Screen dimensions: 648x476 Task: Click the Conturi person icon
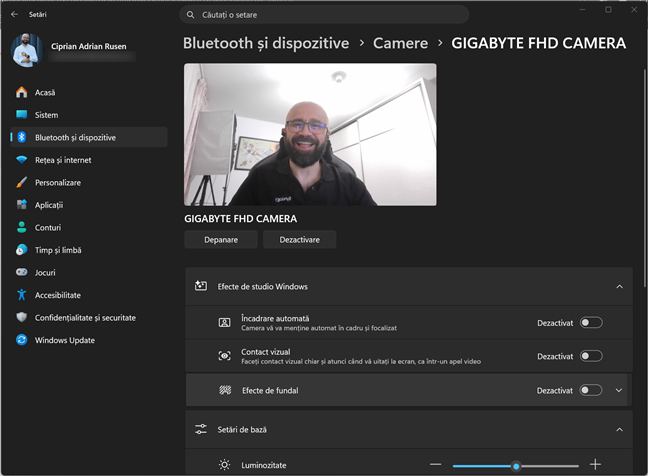pos(21,227)
